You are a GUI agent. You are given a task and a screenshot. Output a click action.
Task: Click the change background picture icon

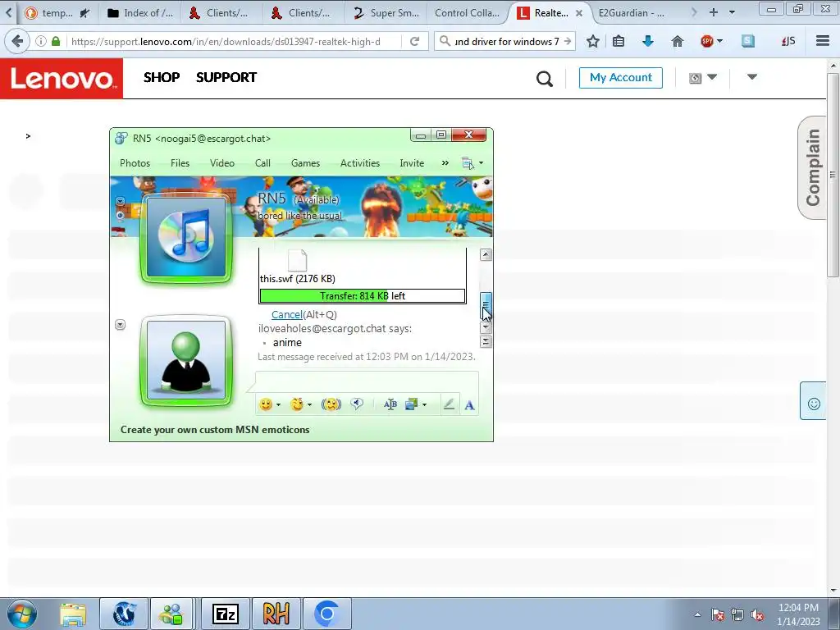pyautogui.click(x=411, y=404)
